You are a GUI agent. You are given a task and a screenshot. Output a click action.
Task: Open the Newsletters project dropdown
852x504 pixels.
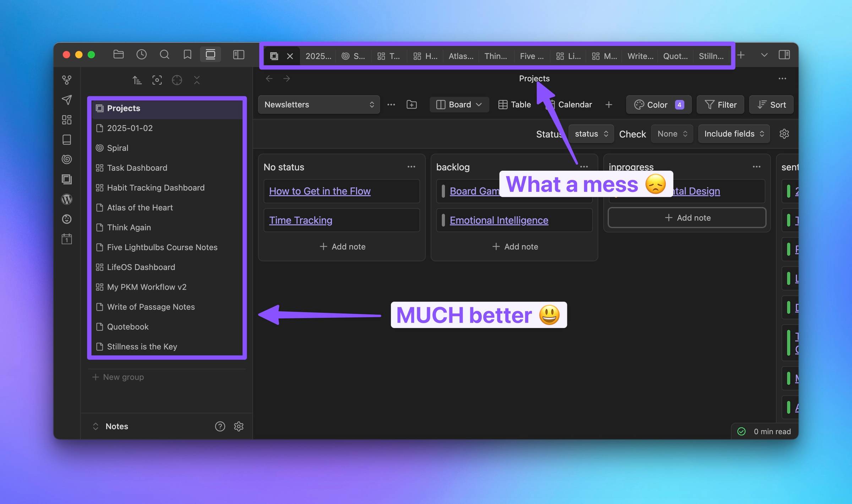[319, 105]
